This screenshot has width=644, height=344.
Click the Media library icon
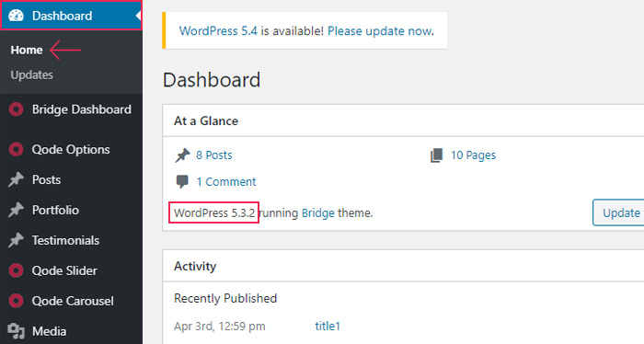(16, 331)
